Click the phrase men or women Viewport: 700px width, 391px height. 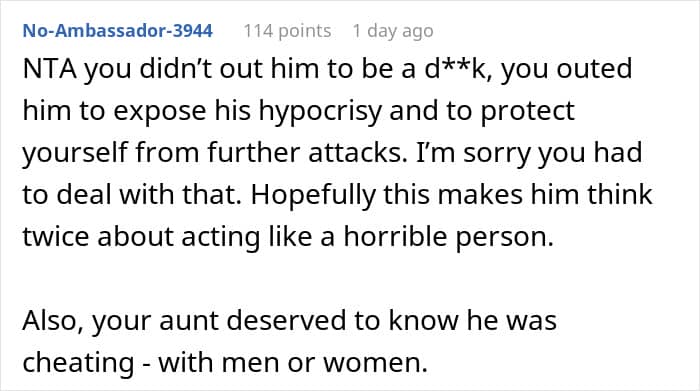pos(325,363)
